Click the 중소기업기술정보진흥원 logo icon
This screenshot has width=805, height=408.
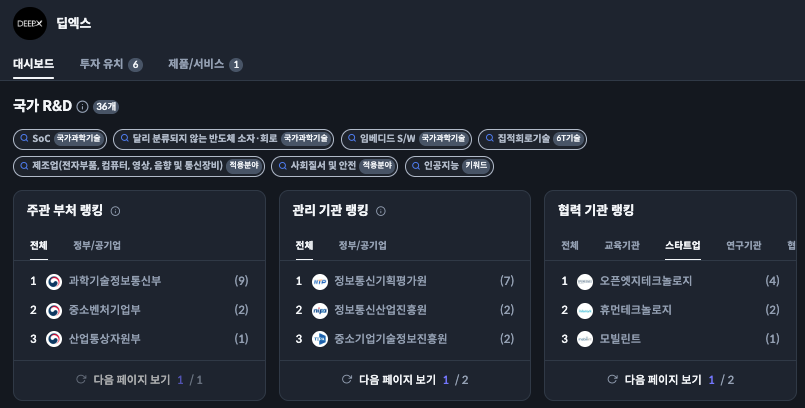pyautogui.click(x=320, y=339)
